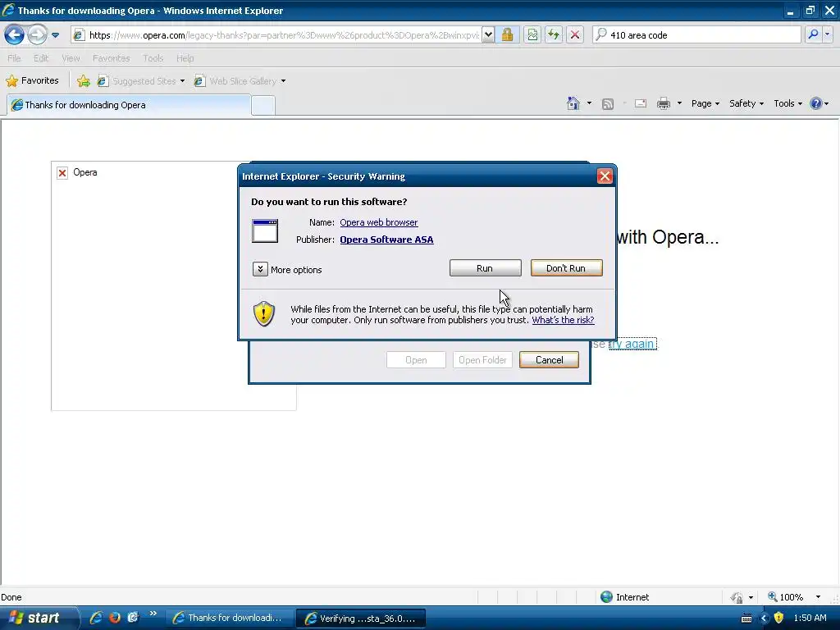Open a new blank tab
This screenshot has width=840, height=630.
click(263, 106)
